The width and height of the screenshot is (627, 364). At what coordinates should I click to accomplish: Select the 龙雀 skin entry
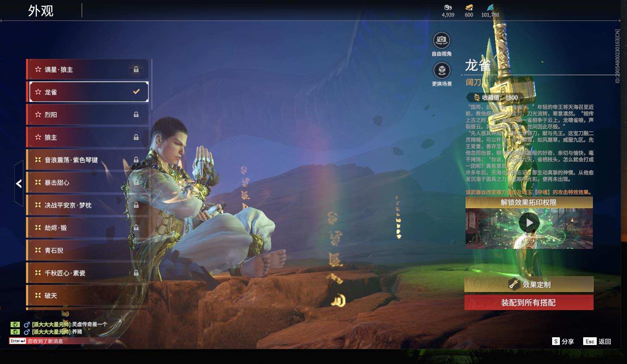point(87,92)
